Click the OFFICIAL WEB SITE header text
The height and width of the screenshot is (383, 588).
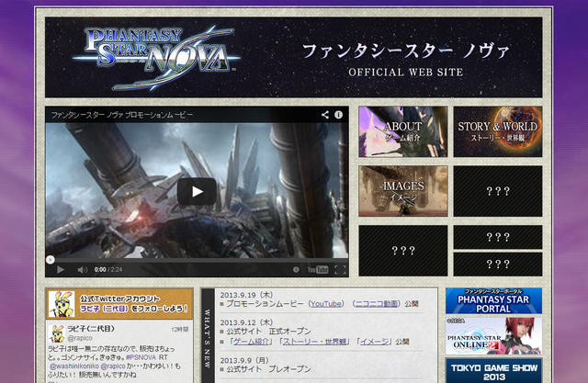click(406, 73)
